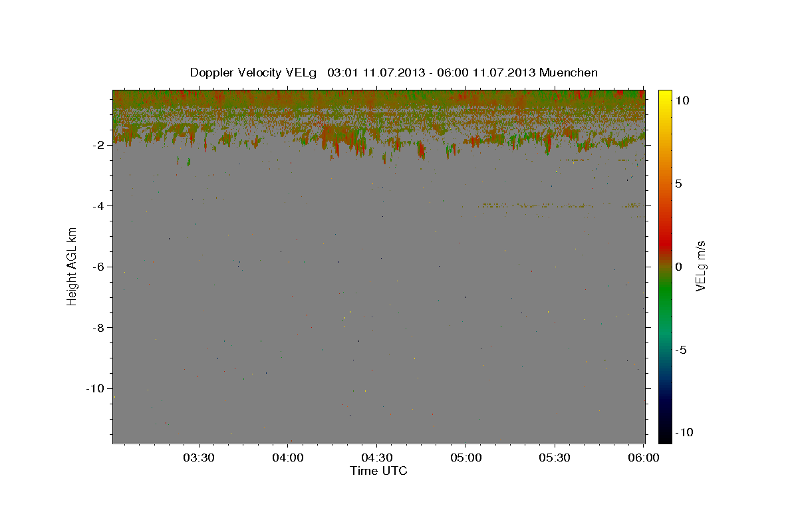The image size is (798, 532).
Task: Click the colorbar value -5 label
Action: pyautogui.click(x=680, y=350)
